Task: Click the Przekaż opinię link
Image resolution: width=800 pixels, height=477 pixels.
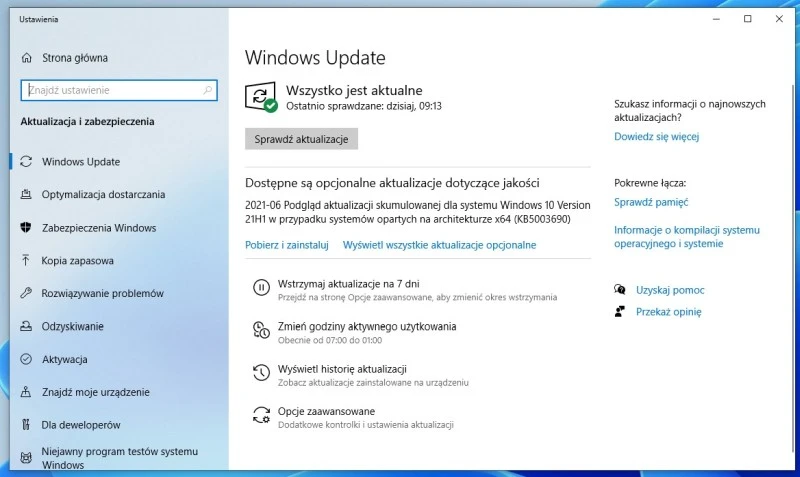Action: pyautogui.click(x=668, y=312)
